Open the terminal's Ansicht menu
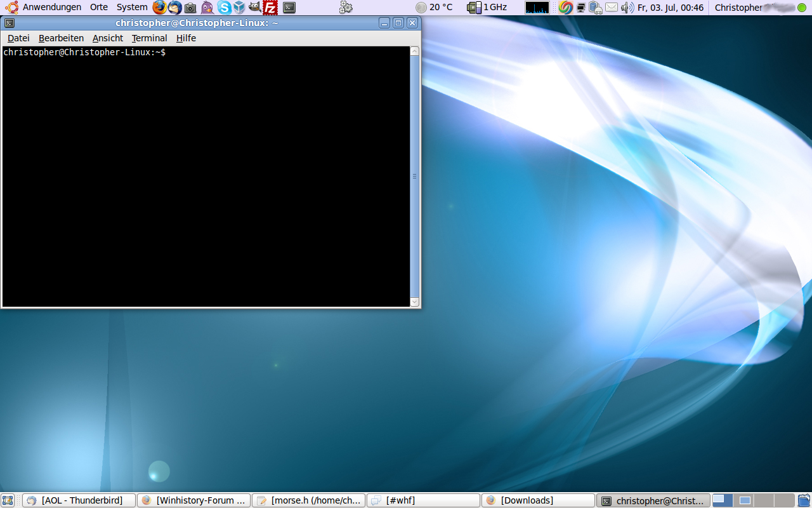The height and width of the screenshot is (508, 812). coord(108,38)
